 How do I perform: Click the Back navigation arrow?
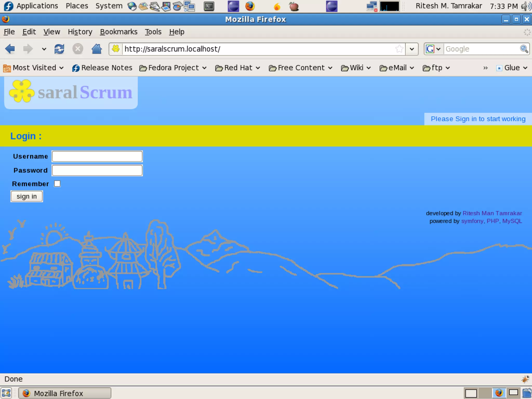pos(10,49)
